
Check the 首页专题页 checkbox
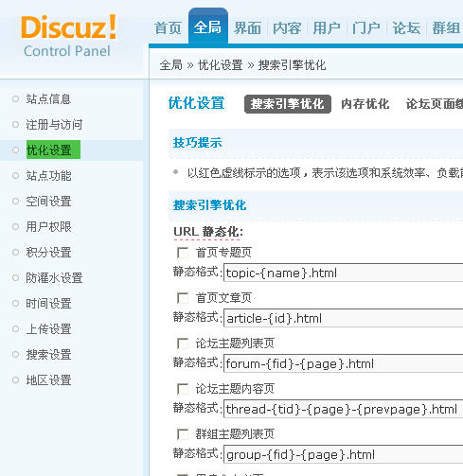coord(183,253)
